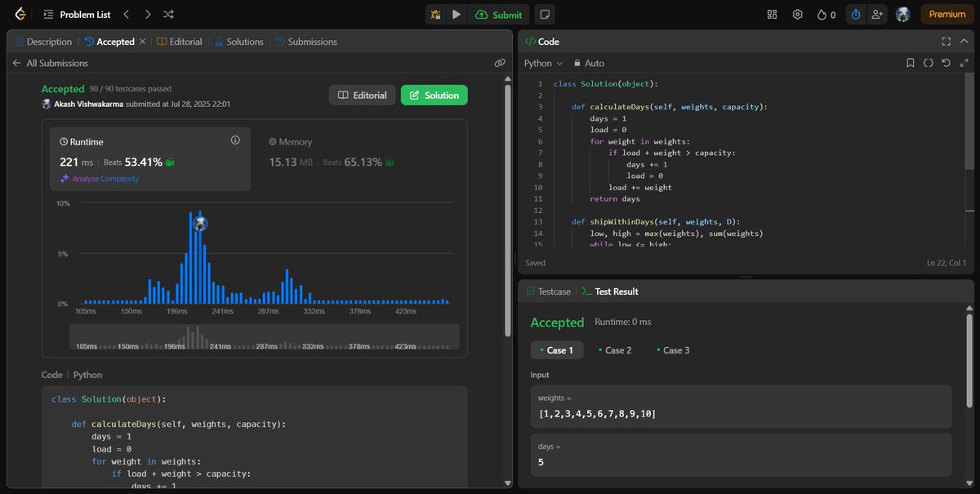Click the invite user icon

[878, 15]
